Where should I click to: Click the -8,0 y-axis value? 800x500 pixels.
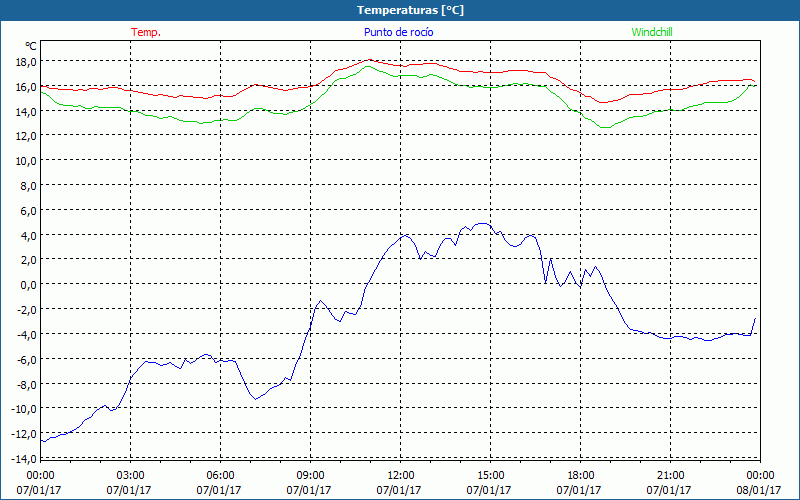(27, 384)
